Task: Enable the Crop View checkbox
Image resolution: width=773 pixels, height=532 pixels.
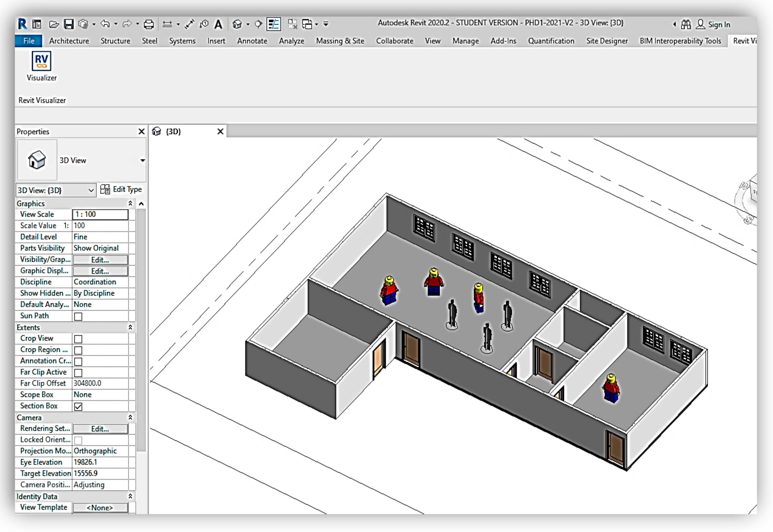Action: click(x=78, y=339)
